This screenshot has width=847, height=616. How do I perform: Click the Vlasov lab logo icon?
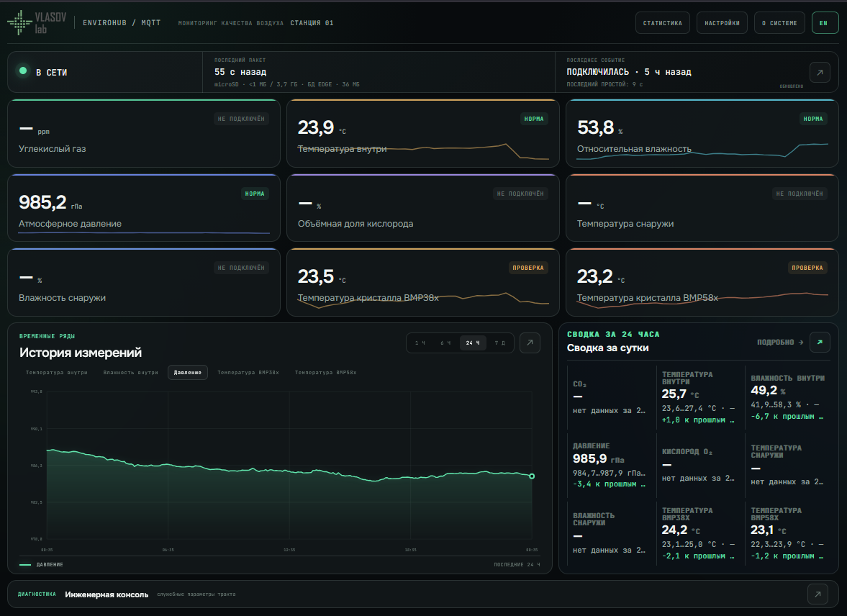tap(20, 23)
